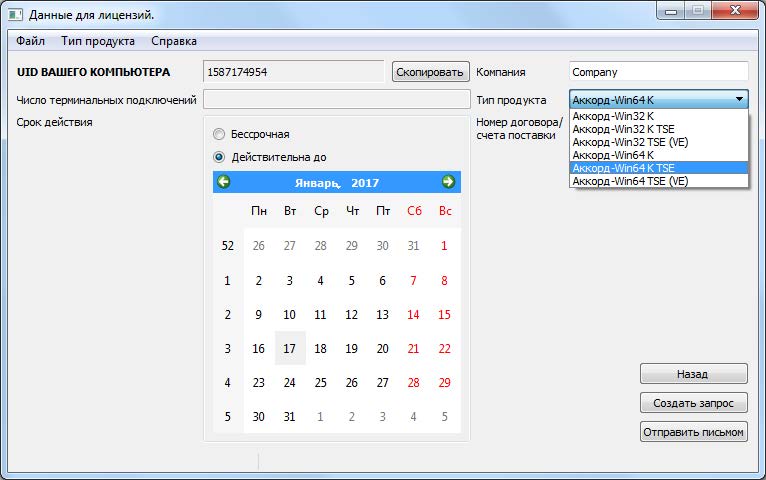The image size is (766, 480).
Task: Choose highlighted Аккорд-Win64 K TSE option
Action: point(659,168)
